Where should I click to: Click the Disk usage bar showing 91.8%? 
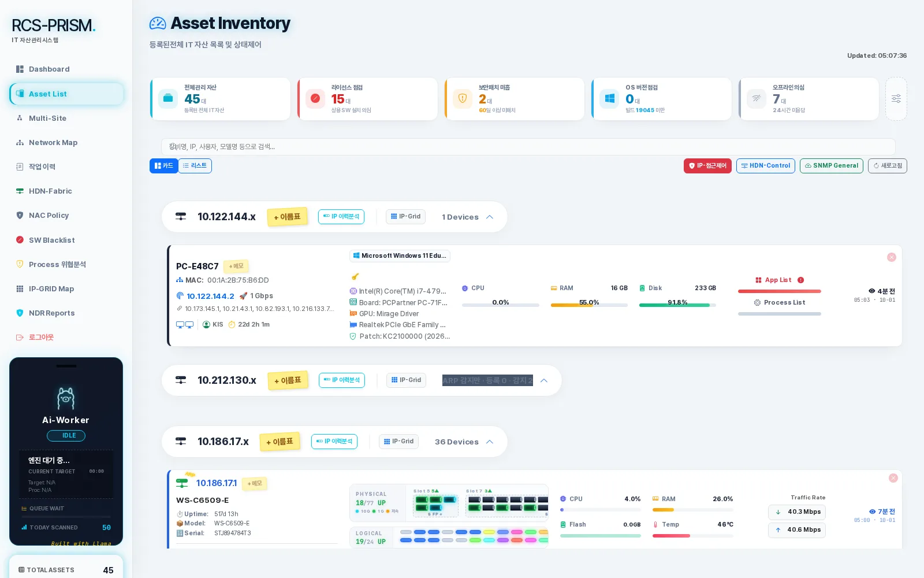pos(677,305)
